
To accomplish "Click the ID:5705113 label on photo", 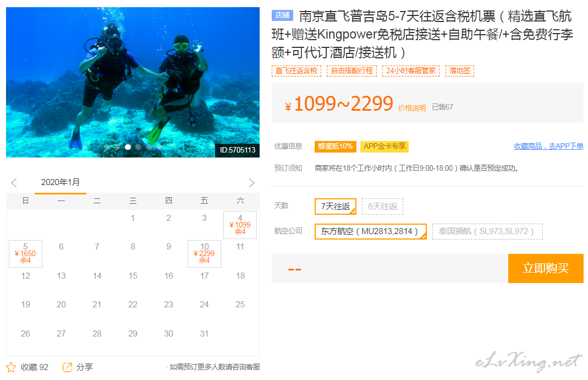I will pos(238,150).
